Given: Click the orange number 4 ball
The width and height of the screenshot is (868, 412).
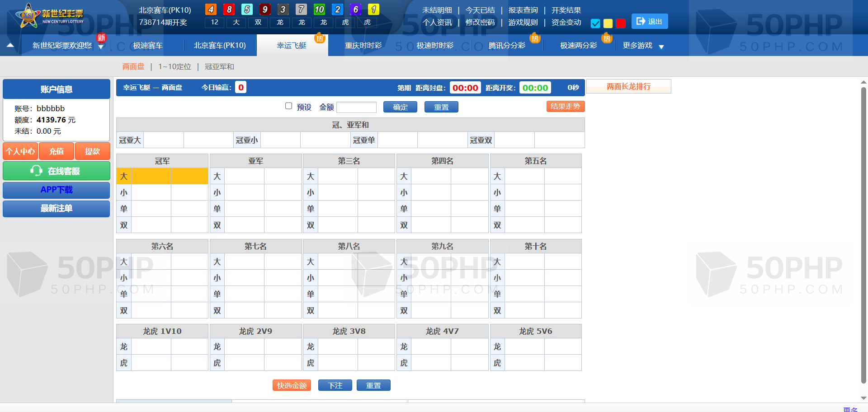Looking at the screenshot, I should 211,9.
